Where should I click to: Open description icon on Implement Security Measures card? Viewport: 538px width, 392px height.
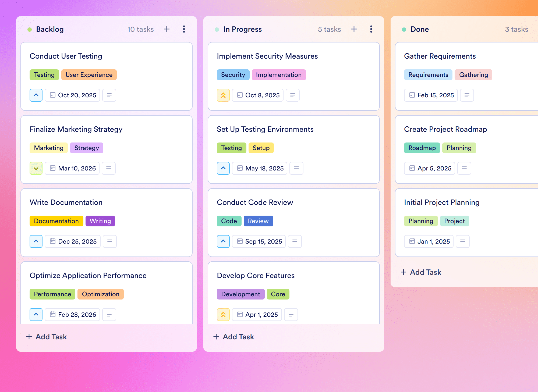293,95
